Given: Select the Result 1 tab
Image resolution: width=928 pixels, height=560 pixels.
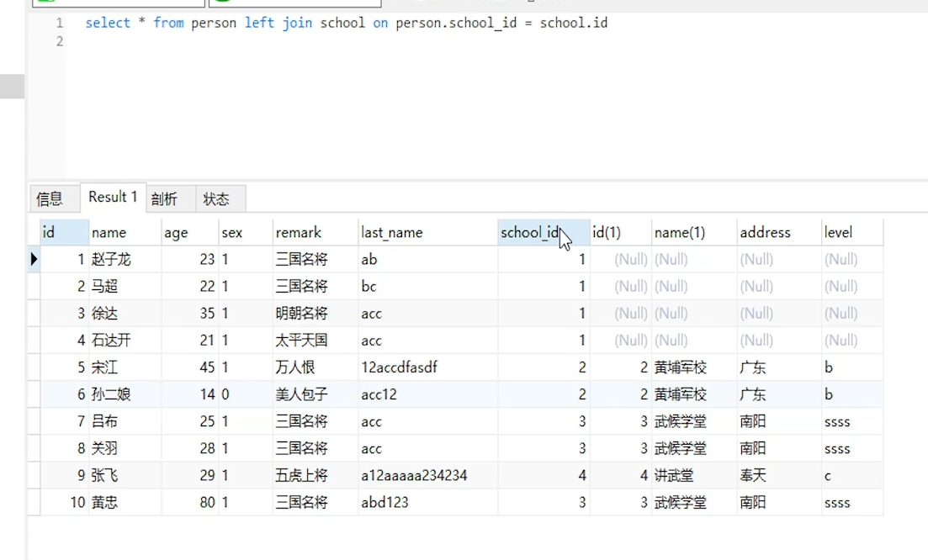Looking at the screenshot, I should pyautogui.click(x=113, y=197).
